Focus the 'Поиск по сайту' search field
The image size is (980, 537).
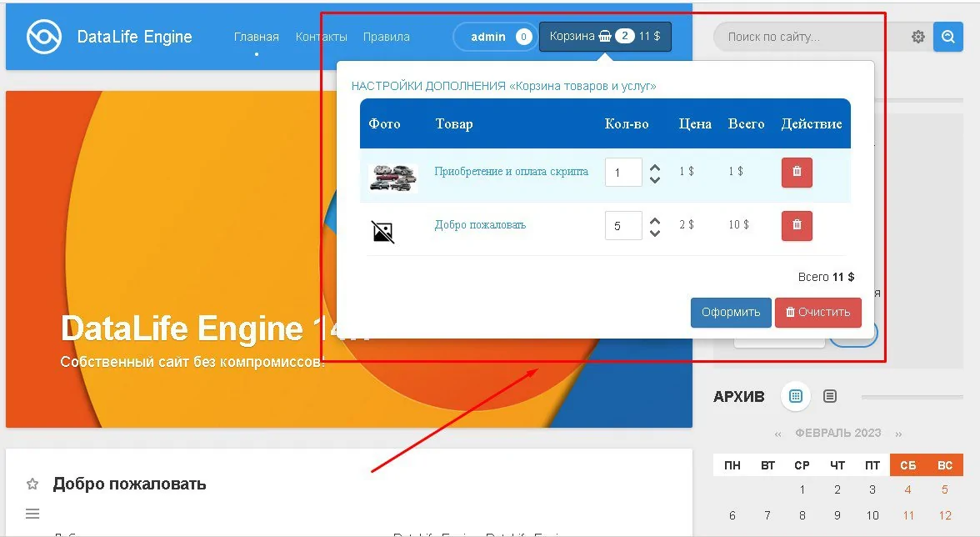click(x=808, y=37)
